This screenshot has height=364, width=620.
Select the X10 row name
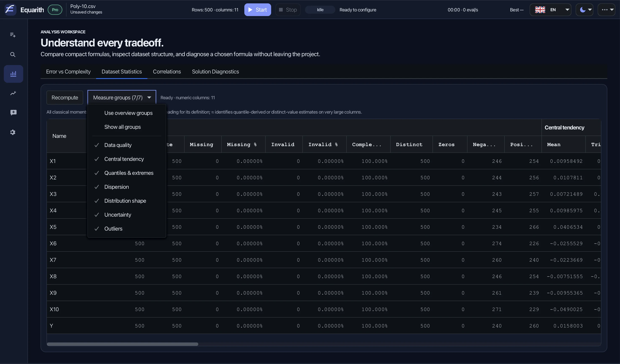[x=54, y=309]
